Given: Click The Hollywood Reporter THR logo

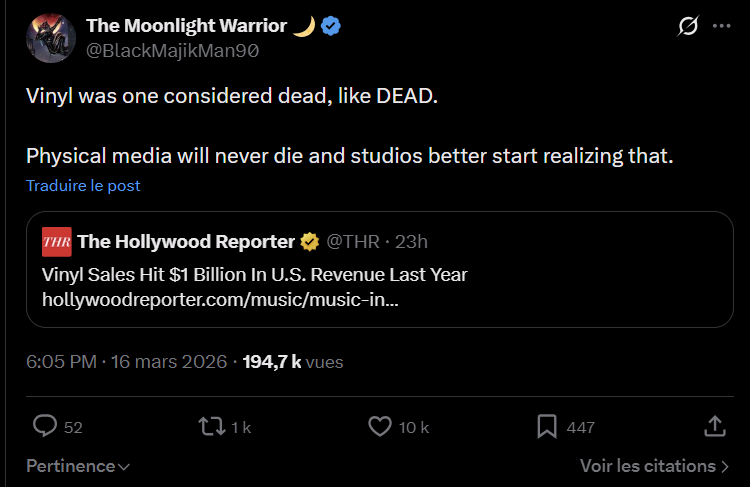Looking at the screenshot, I should click(56, 242).
